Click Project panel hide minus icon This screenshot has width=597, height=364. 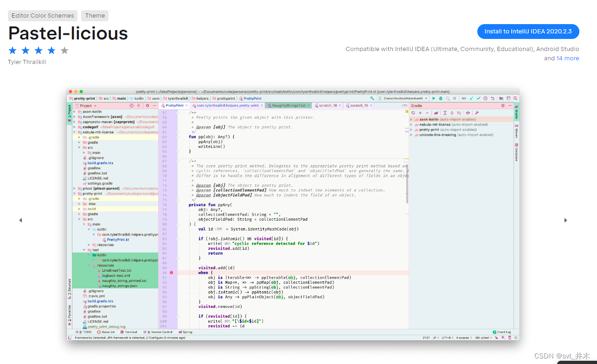[154, 106]
